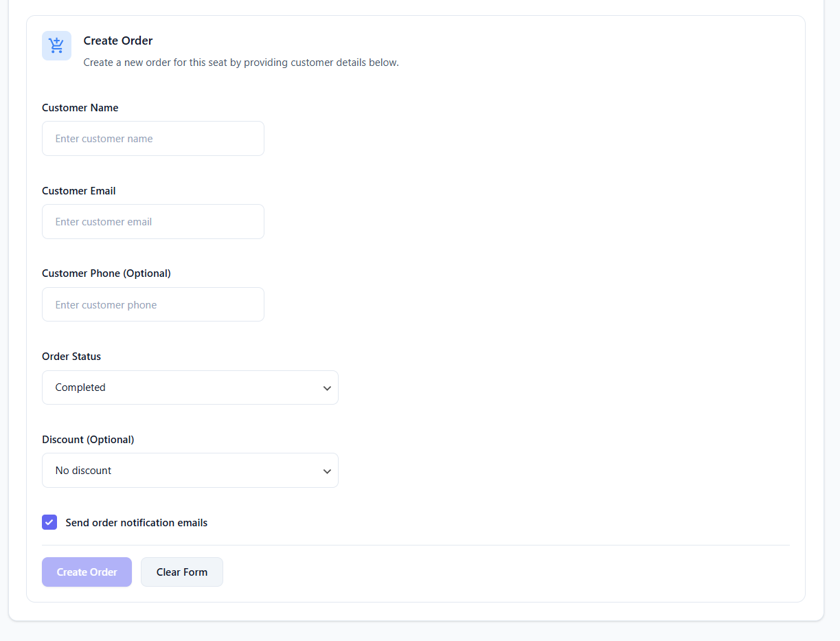The height and width of the screenshot is (641, 840).
Task: Click the "Send order notification emails" label
Action: [x=136, y=523]
